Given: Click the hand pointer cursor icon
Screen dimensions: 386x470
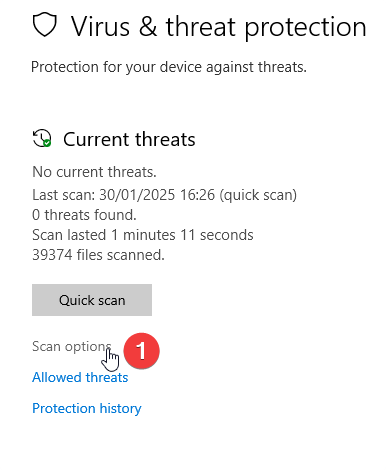Looking at the screenshot, I should click(x=110, y=359).
